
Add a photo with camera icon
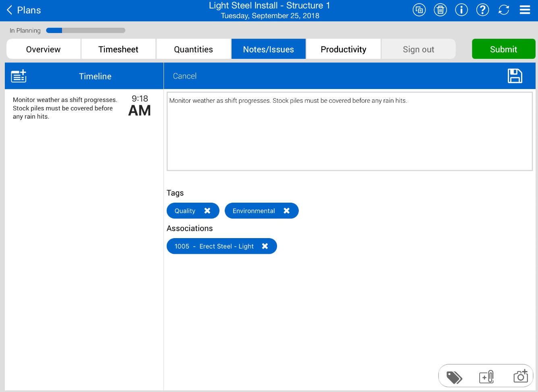click(x=520, y=376)
